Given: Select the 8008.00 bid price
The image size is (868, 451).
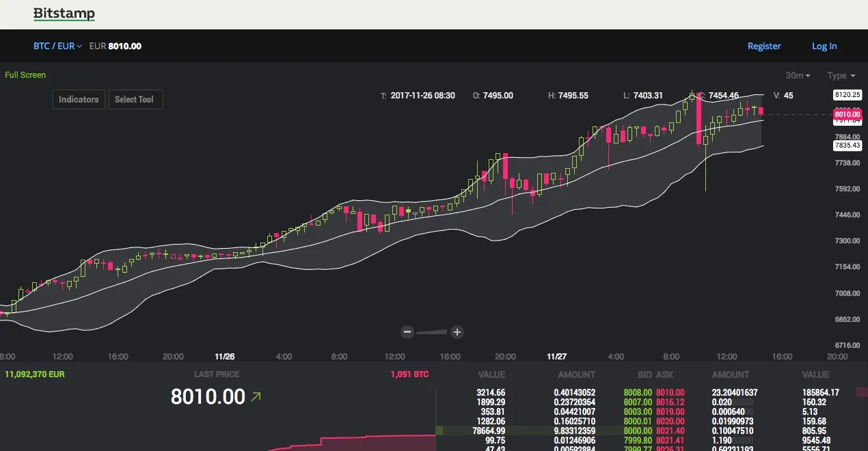Looking at the screenshot, I should pos(637,393).
